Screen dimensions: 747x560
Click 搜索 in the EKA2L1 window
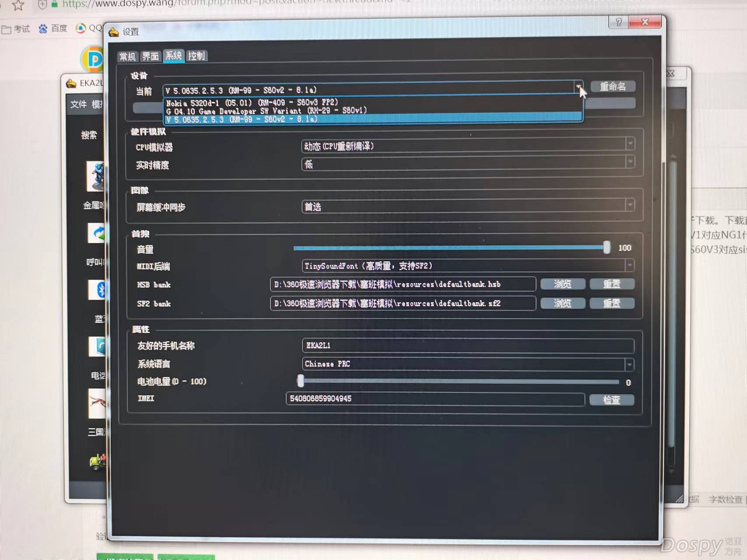(89, 135)
